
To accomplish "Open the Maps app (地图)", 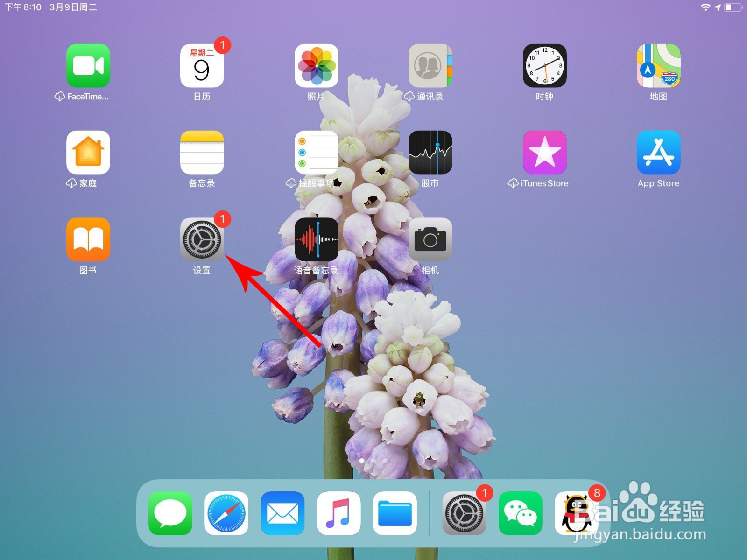I will point(658,65).
